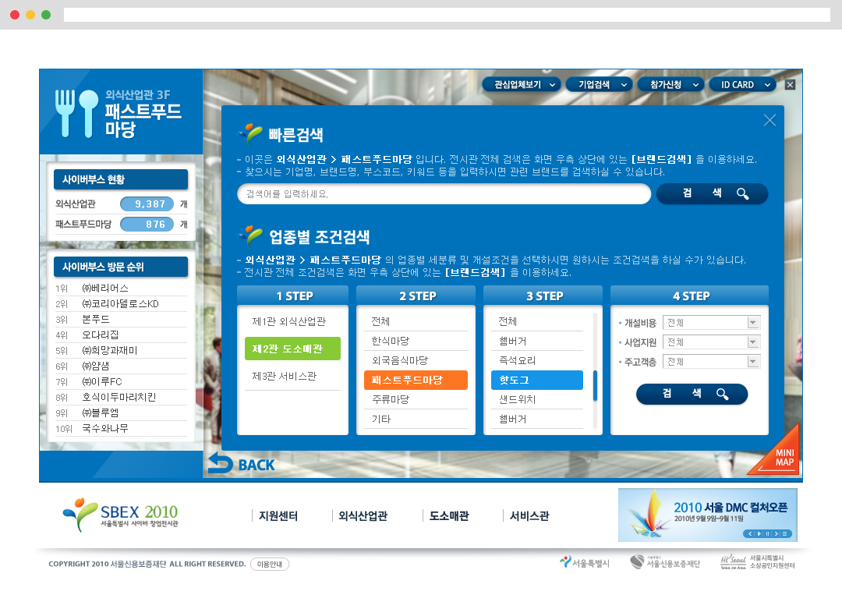842x616 pixels.
Task: Open rank 2 entry ㈜코리아델로스KD
Action: [121, 303]
